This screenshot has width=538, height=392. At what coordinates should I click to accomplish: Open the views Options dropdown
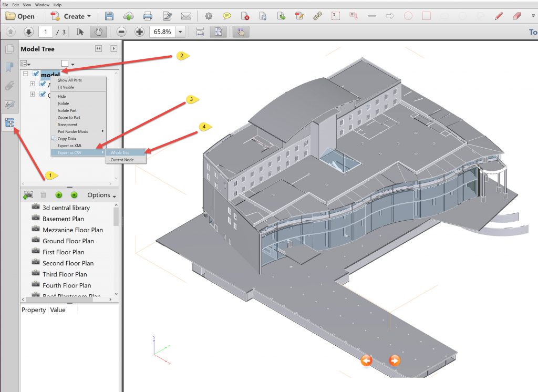click(101, 195)
